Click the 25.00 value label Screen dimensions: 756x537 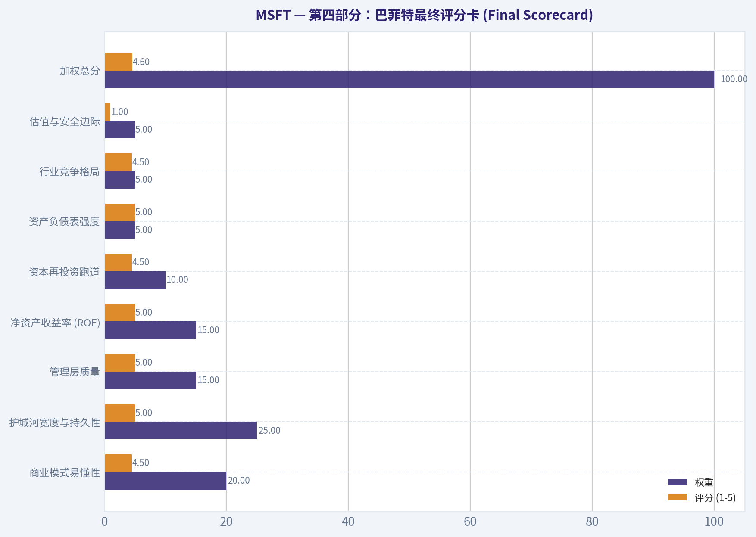click(269, 431)
